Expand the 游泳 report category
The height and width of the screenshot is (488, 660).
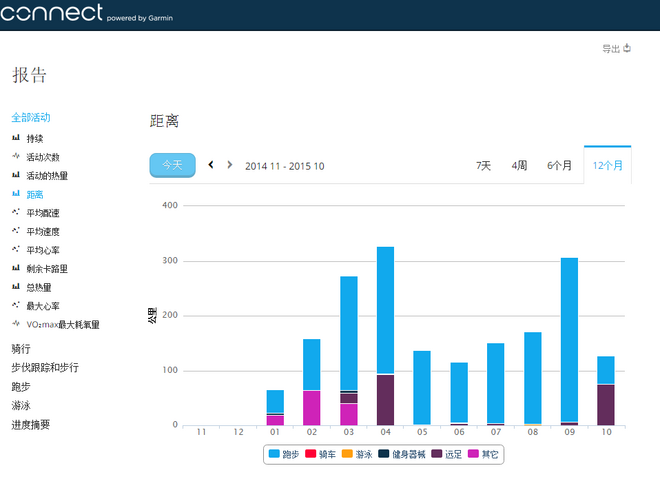coord(21,405)
